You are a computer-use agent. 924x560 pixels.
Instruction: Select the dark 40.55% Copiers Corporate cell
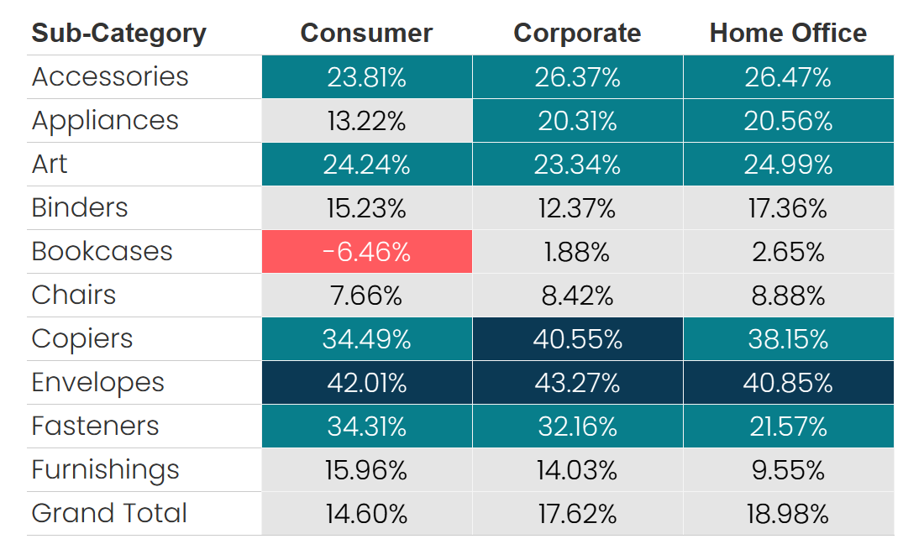(x=577, y=339)
